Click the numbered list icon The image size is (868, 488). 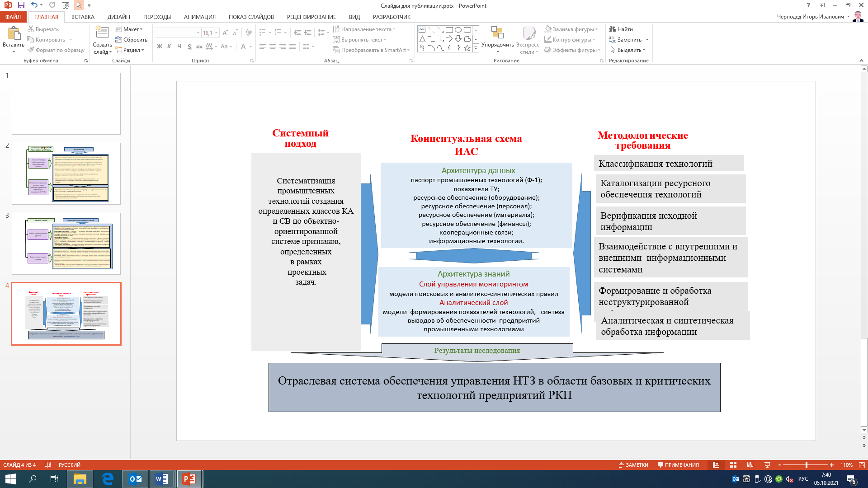coord(278,33)
